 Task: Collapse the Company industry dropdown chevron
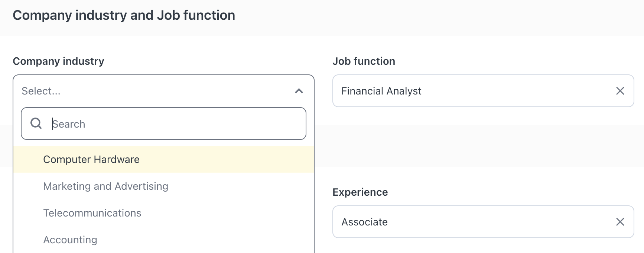coord(299,91)
